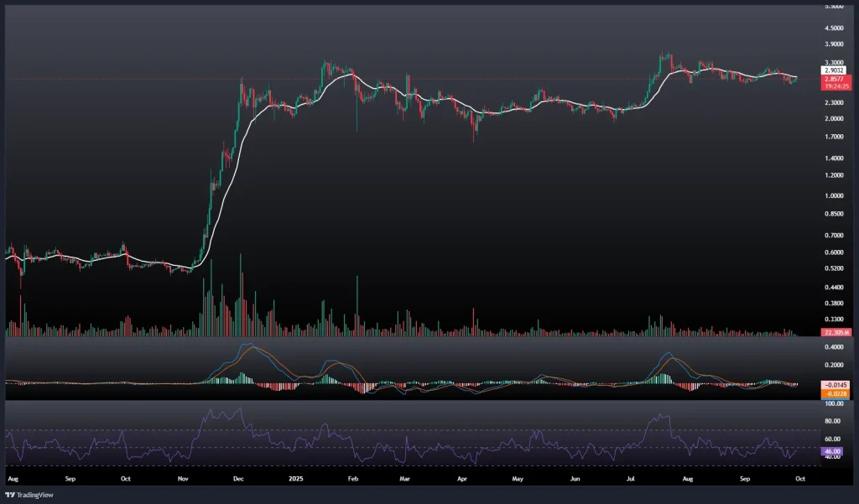Screen dimensions: 859x504
Task: Click the 2025 year marker on time axis
Action: coord(294,479)
